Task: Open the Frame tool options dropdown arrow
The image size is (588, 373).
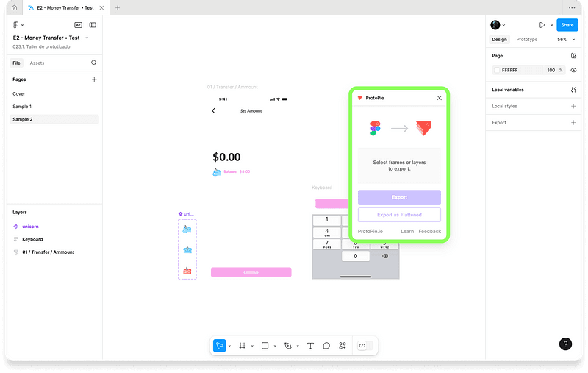Action: [x=252, y=346]
